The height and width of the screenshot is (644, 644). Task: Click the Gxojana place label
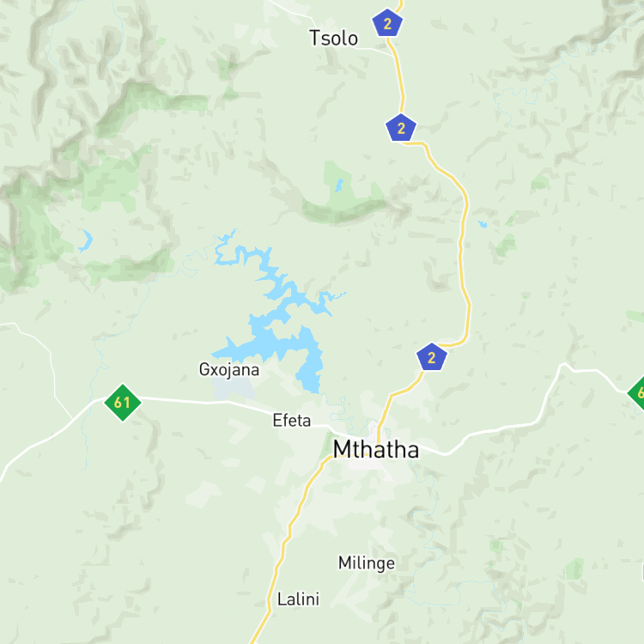tap(229, 369)
